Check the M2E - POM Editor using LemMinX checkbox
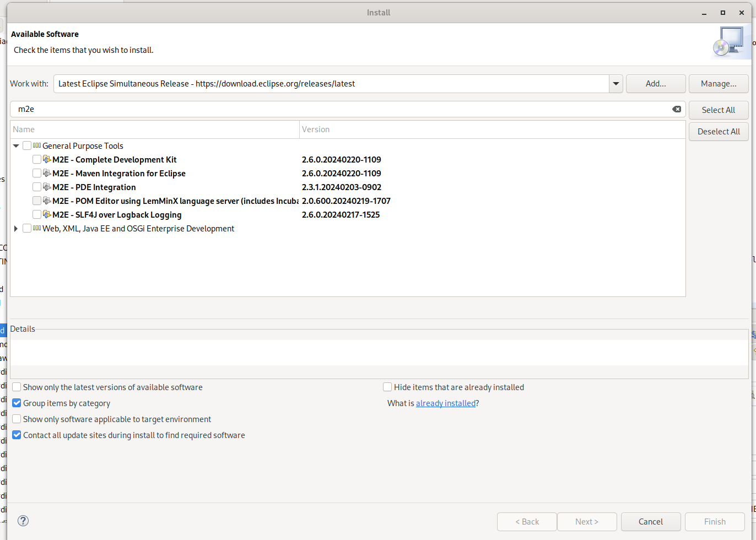The width and height of the screenshot is (756, 540). pyautogui.click(x=37, y=201)
